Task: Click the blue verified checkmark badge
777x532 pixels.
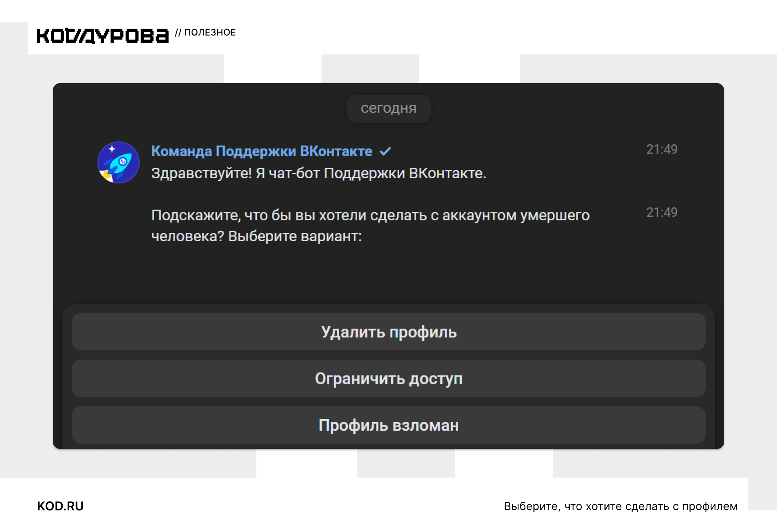Action: coord(385,151)
